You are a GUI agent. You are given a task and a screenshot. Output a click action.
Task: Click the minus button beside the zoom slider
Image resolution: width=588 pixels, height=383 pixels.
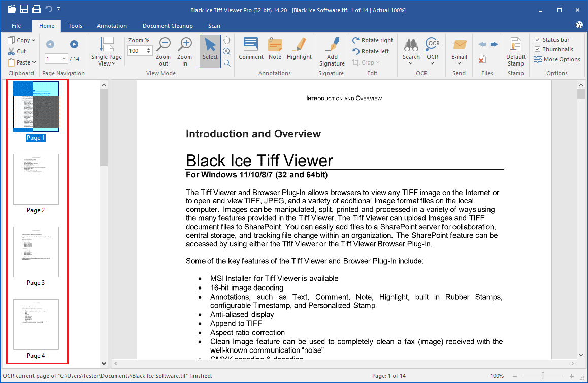515,376
